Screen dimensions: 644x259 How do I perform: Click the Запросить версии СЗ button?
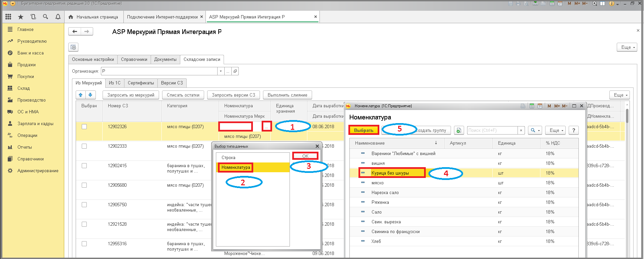[233, 95]
